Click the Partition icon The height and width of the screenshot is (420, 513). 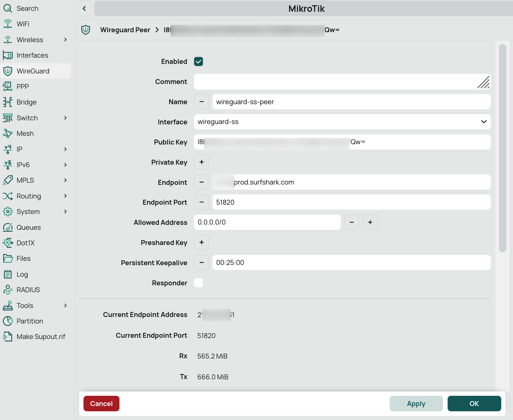pos(7,321)
